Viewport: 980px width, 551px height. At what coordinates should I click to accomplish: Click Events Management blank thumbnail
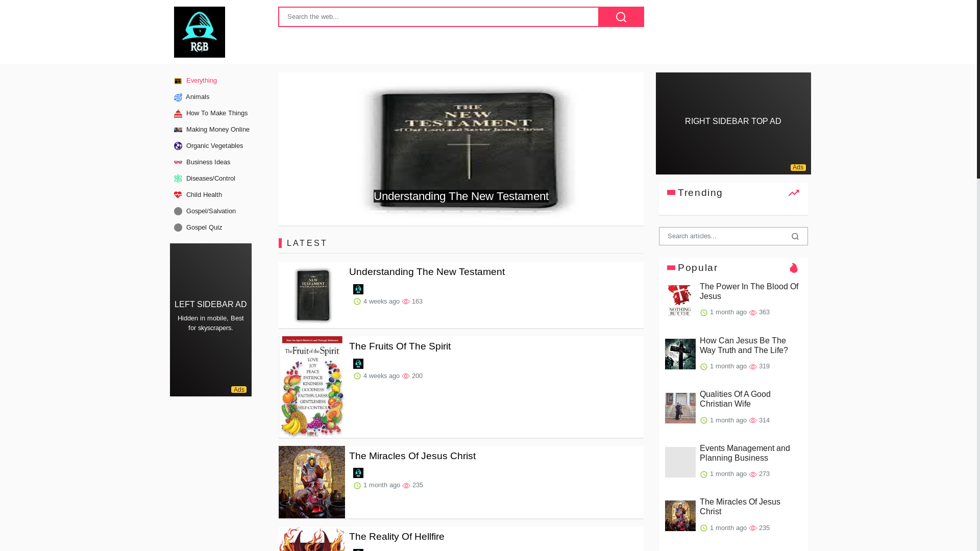680,462
